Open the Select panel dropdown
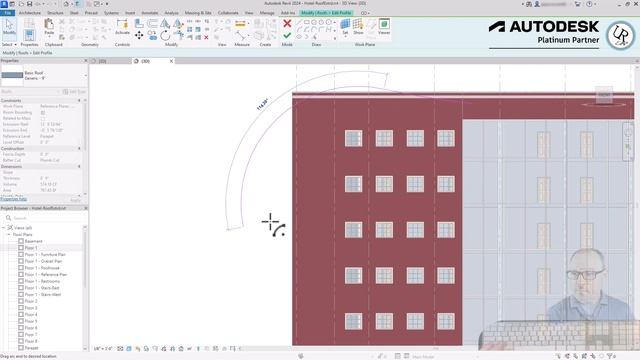The height and width of the screenshot is (360, 640). 9,44
